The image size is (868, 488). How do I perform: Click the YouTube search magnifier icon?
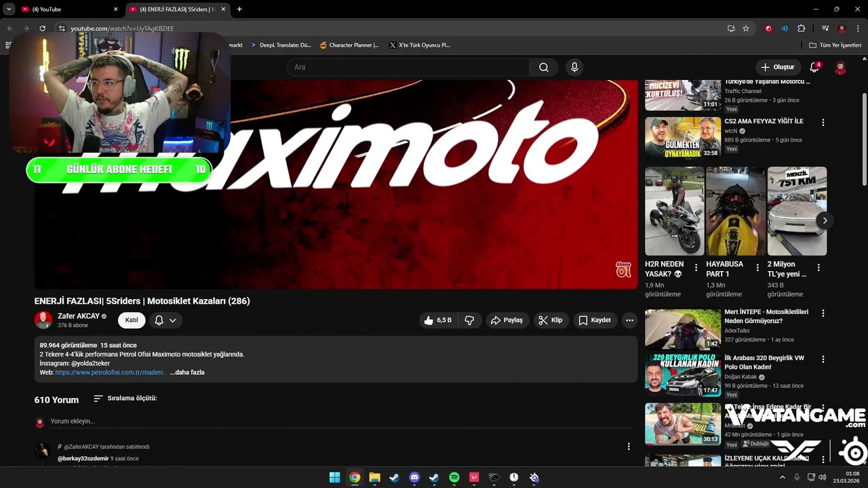click(544, 67)
